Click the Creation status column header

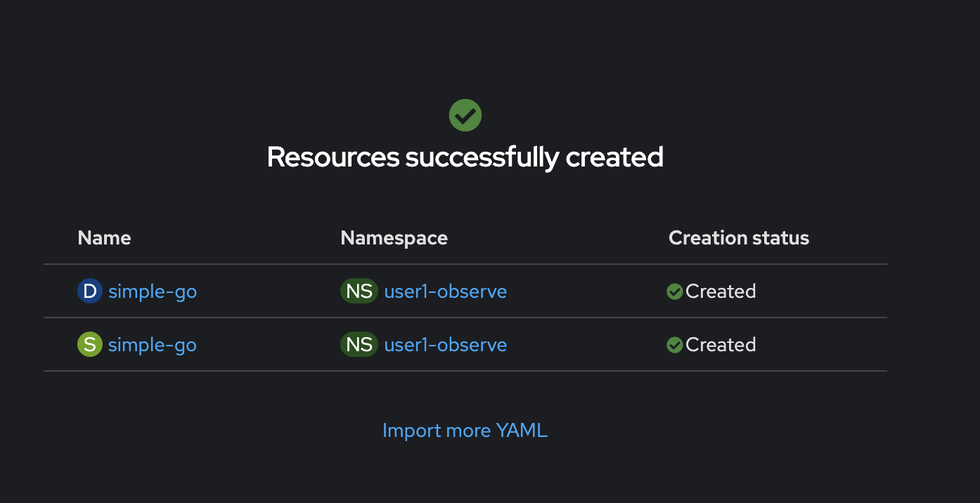click(x=739, y=238)
